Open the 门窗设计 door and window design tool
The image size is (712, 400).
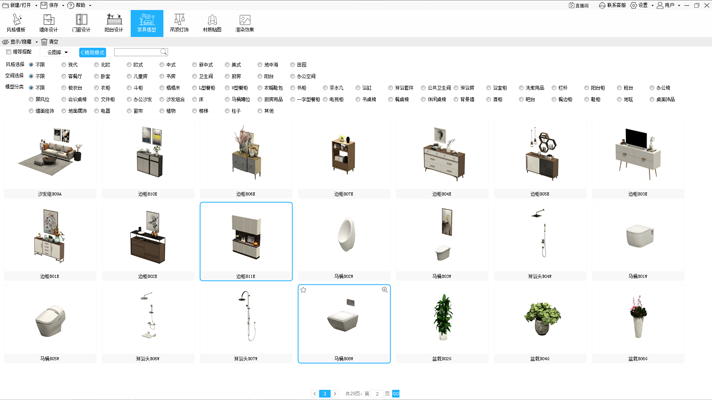(x=81, y=23)
